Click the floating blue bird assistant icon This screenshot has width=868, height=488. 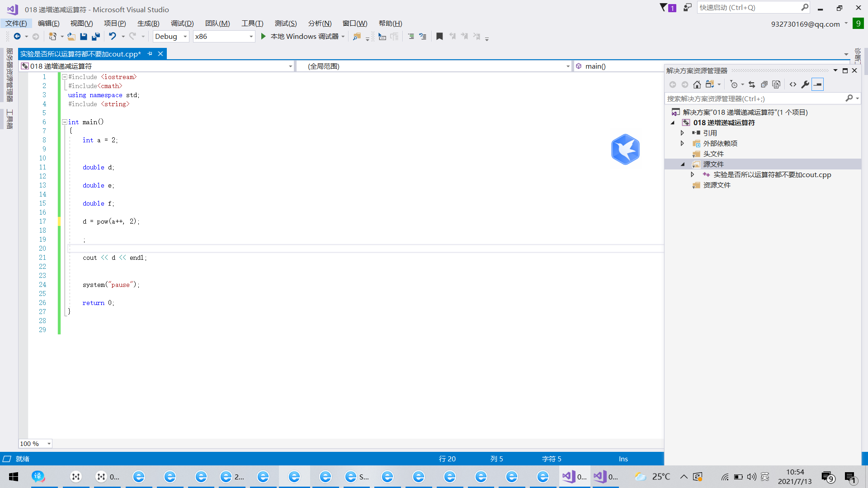pyautogui.click(x=625, y=149)
